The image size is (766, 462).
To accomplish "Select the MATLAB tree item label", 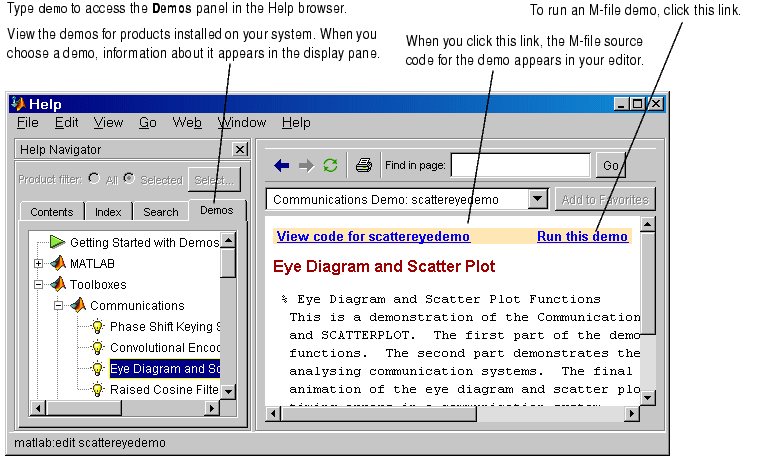I will [92, 264].
